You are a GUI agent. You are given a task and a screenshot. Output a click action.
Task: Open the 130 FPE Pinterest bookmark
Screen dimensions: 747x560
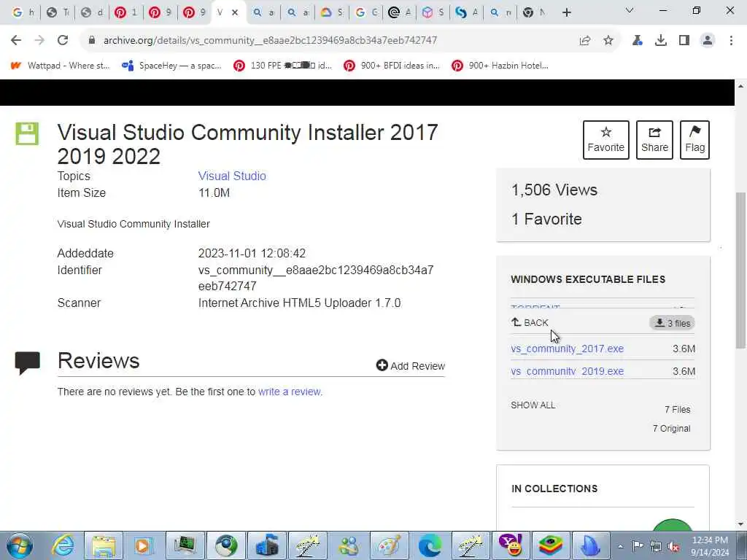tap(282, 66)
